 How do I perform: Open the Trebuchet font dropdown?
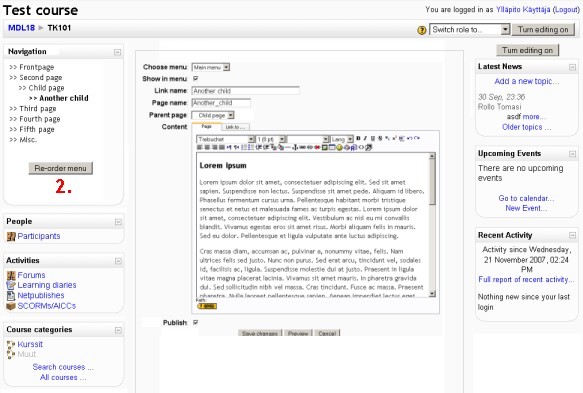[x=225, y=139]
